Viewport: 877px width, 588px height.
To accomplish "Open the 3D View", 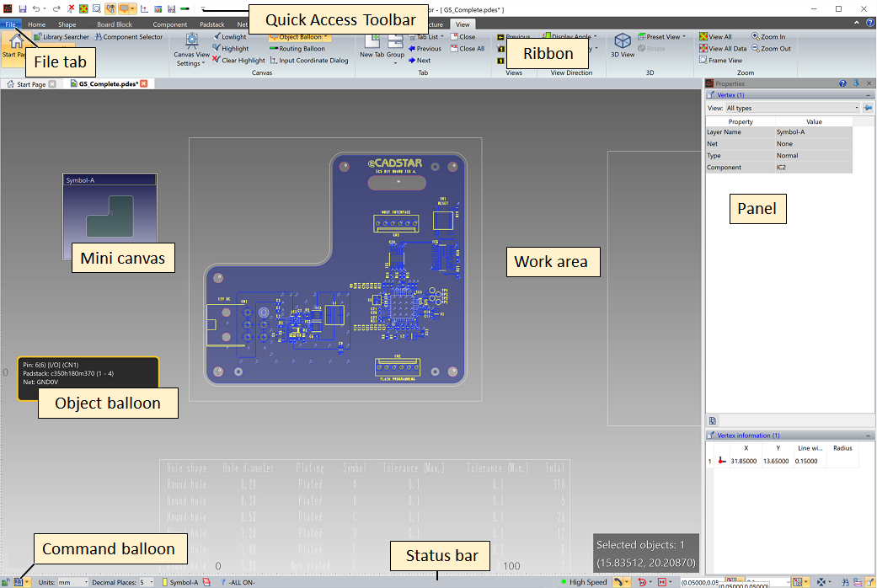I will click(x=623, y=45).
